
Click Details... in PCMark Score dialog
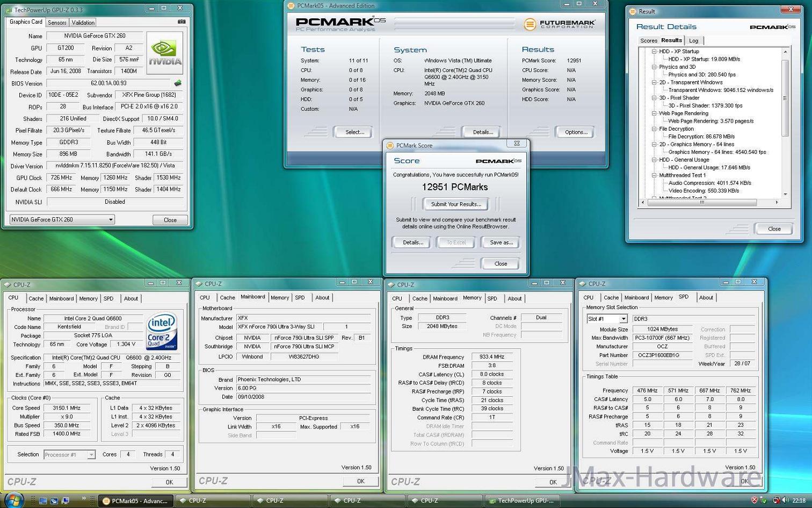pos(413,242)
